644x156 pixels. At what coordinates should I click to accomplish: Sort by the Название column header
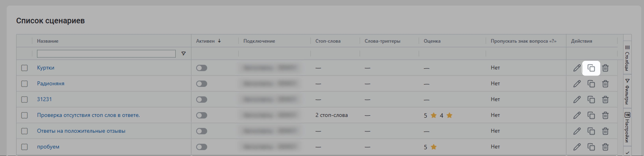click(x=47, y=41)
